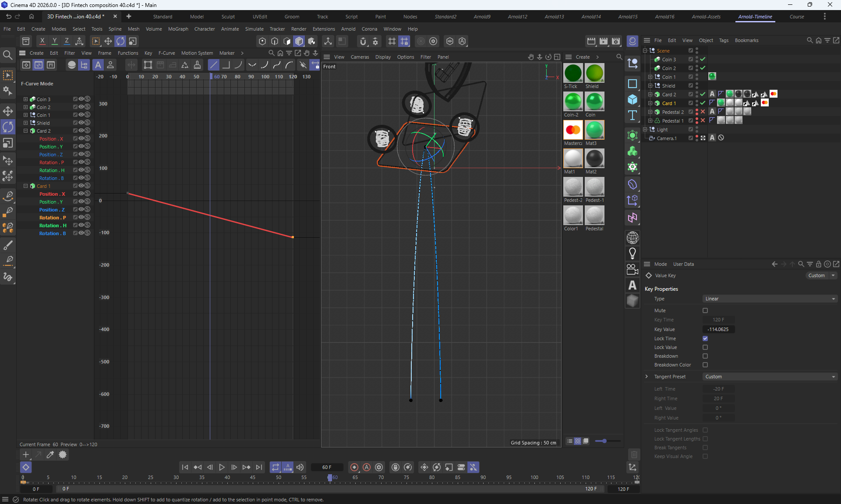This screenshot has height=504, width=841.
Task: Select the Rotate tool in left toolbar
Action: point(8,127)
